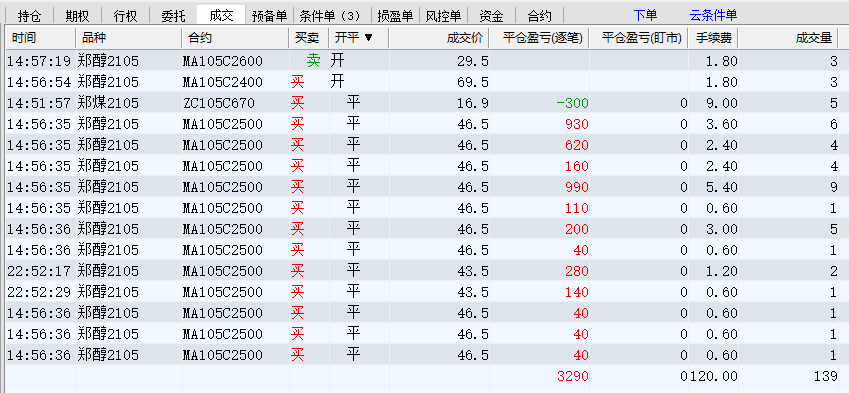Click the volume 6 cell
Image resolution: width=849 pixels, height=393 pixels.
coord(834,124)
